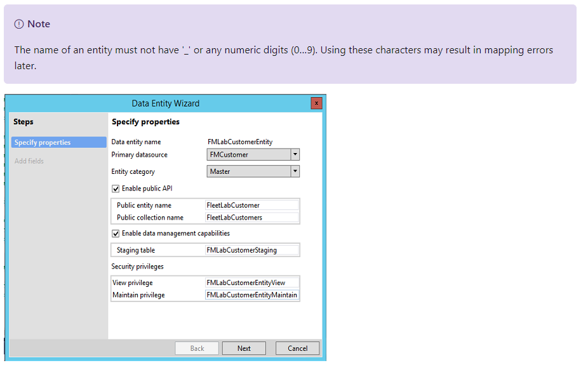
Task: Click the Next button
Action: pos(244,348)
